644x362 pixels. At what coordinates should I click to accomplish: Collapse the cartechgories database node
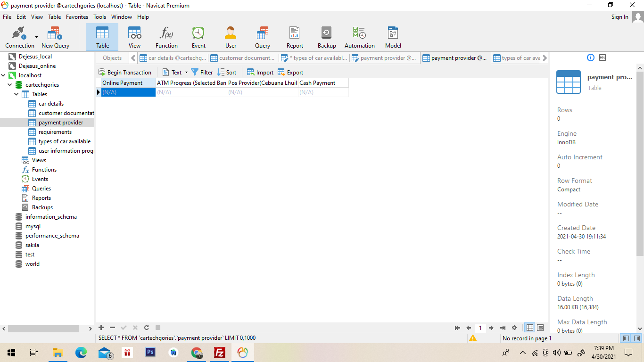pos(10,85)
